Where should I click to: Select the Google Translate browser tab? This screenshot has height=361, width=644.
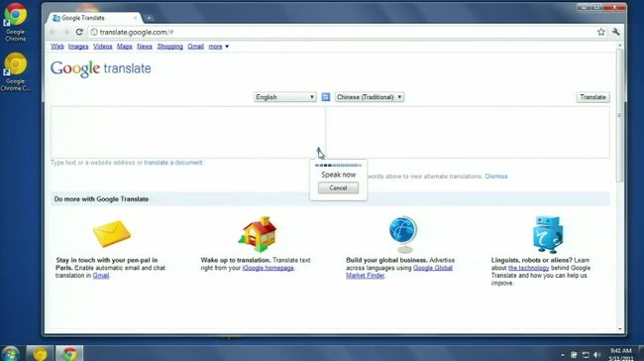(95, 18)
